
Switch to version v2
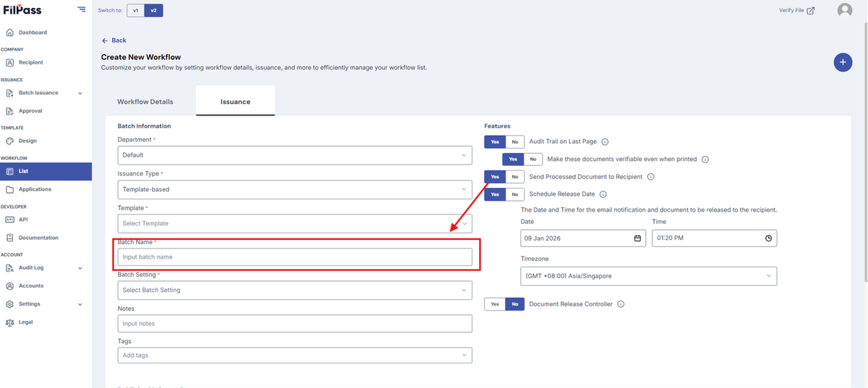coord(153,10)
